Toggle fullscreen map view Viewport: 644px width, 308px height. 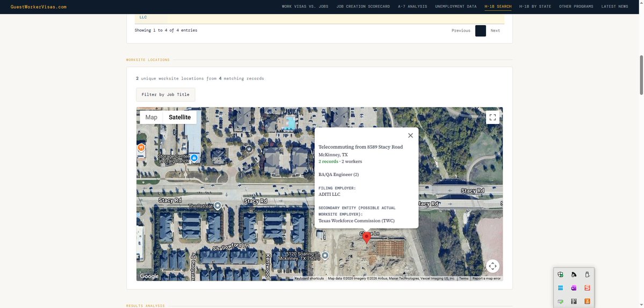(x=493, y=118)
